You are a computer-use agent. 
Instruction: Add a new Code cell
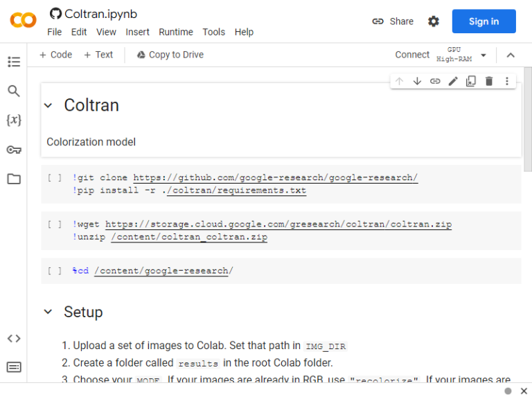pos(56,55)
